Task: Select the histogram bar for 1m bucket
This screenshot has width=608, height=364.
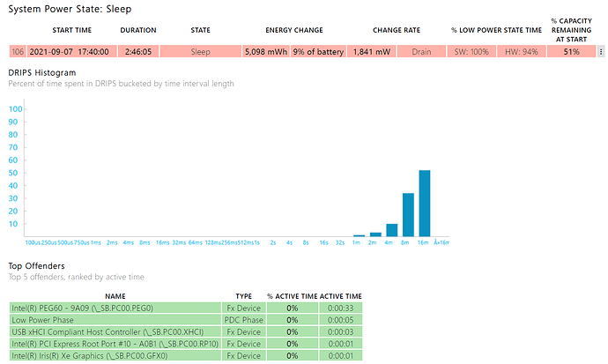Action: tap(360, 235)
